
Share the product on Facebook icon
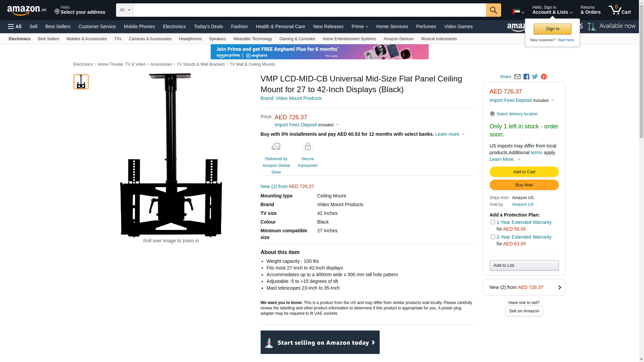click(526, 77)
